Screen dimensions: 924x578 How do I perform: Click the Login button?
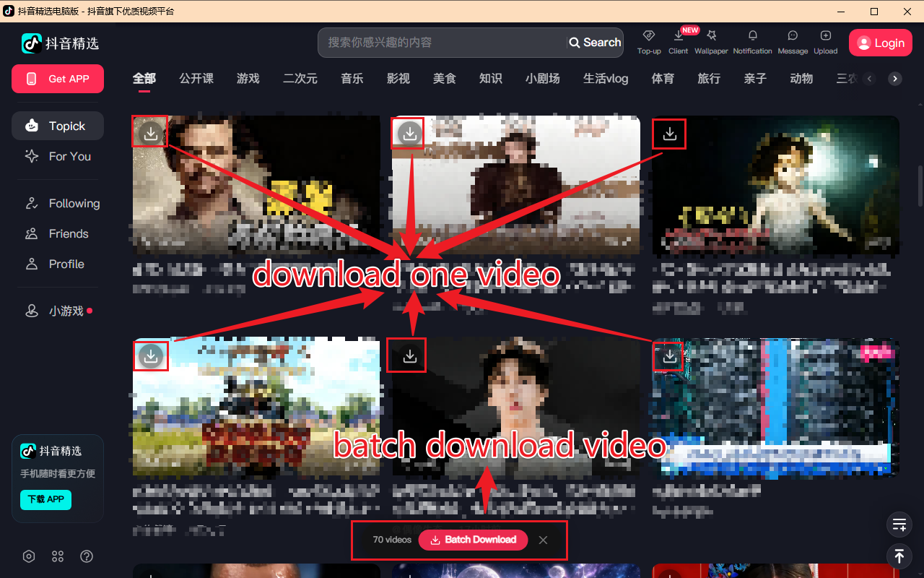880,43
